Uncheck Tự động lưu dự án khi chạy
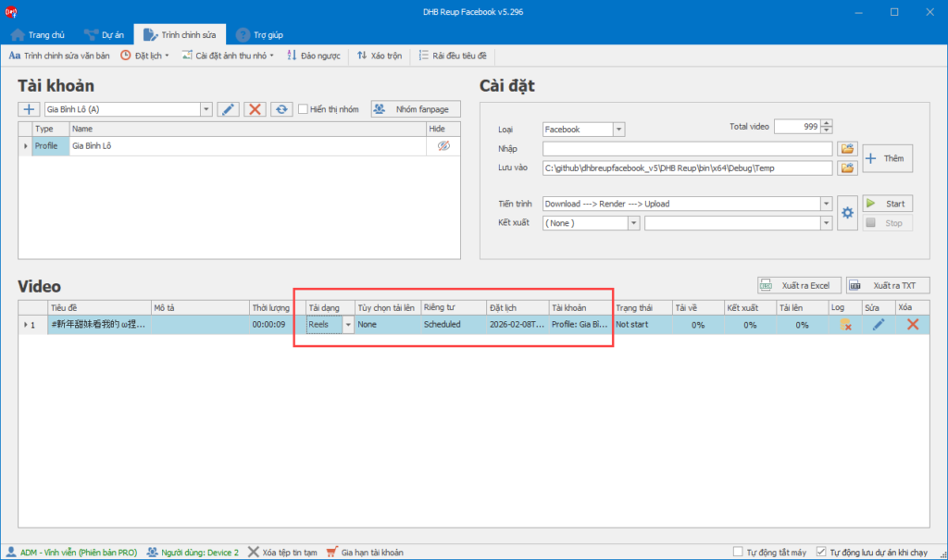 click(821, 552)
